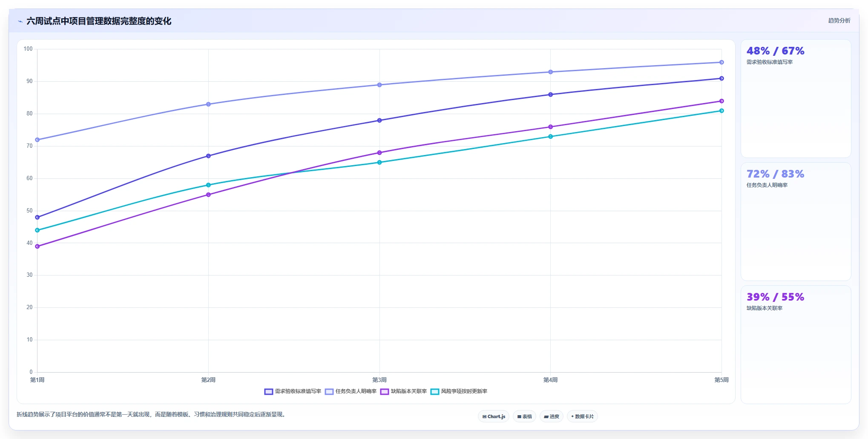The width and height of the screenshot is (868, 439).
Task: Click the 第1周 point on 任务负责人明确率 line
Action: tap(37, 140)
